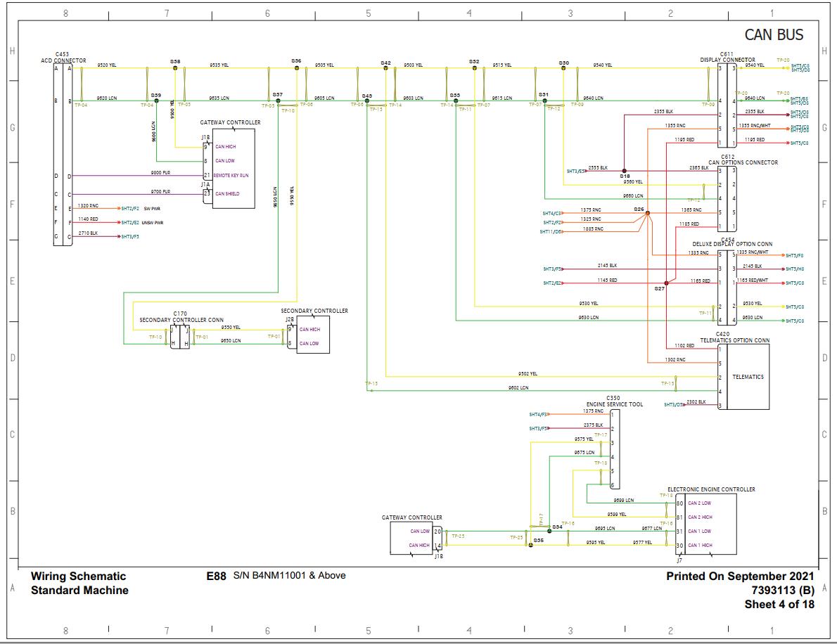Select the "9599 YEL" wire label
Image resolution: width=837 pixels, height=644 pixels.
617,515
